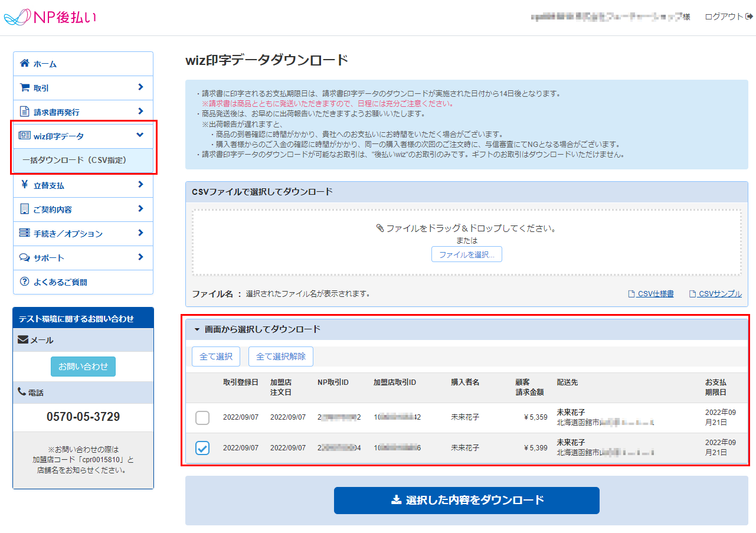Click the NP後払い logo
Screen dimensions: 756x533
tap(50, 17)
